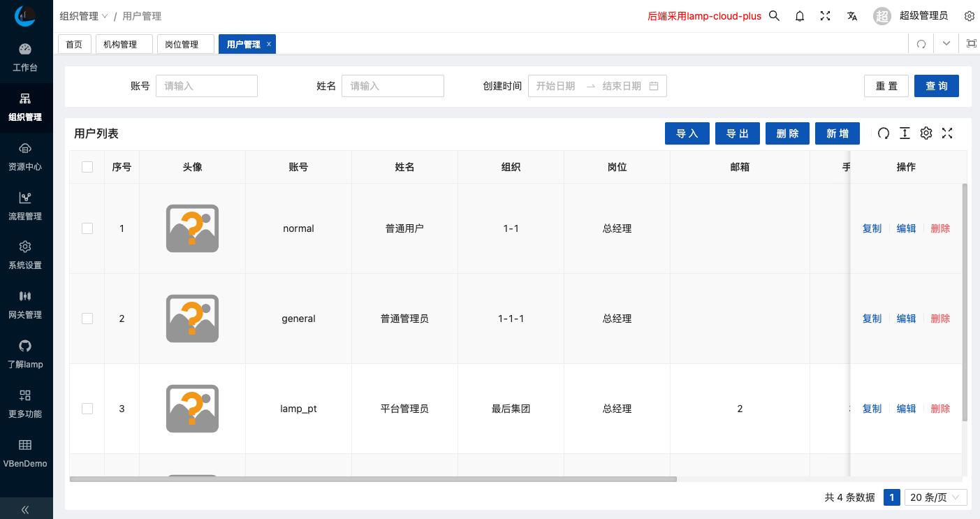The image size is (980, 519).
Task: Open the global search icon
Action: click(x=774, y=15)
